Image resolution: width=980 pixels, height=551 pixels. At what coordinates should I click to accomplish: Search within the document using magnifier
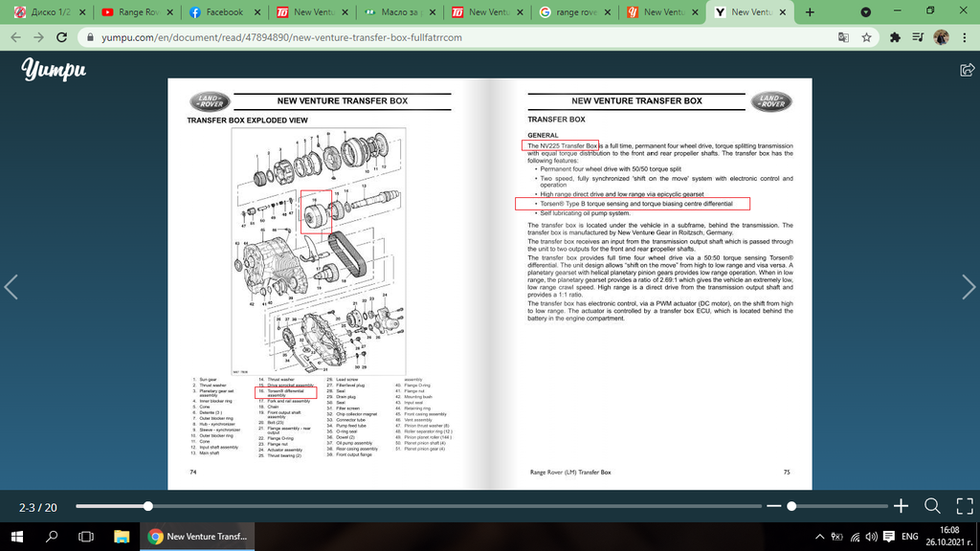point(932,506)
